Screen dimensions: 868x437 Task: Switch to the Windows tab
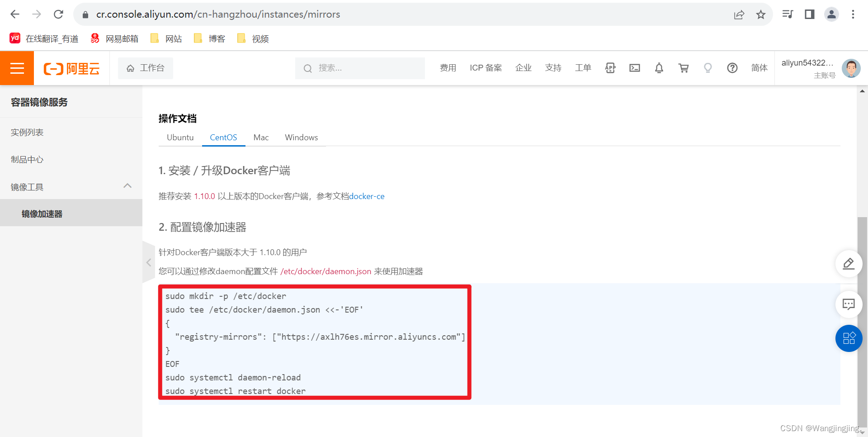tap(301, 138)
